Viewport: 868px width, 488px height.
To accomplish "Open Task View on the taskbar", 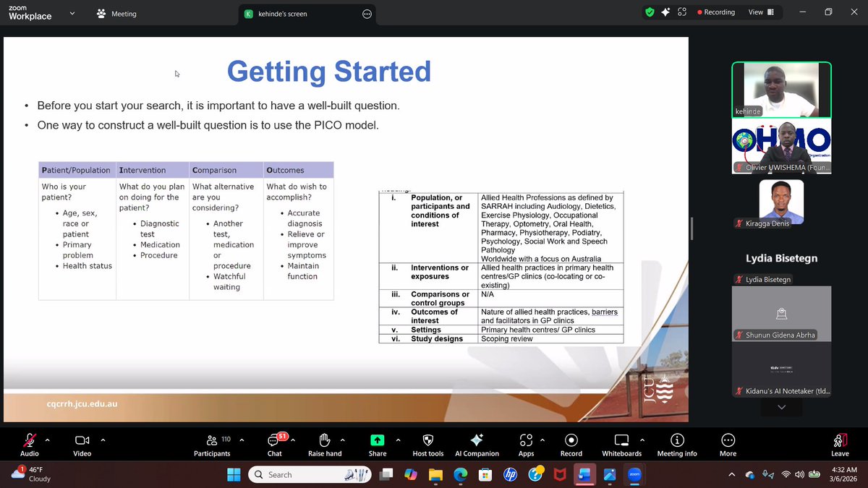I will point(387,474).
